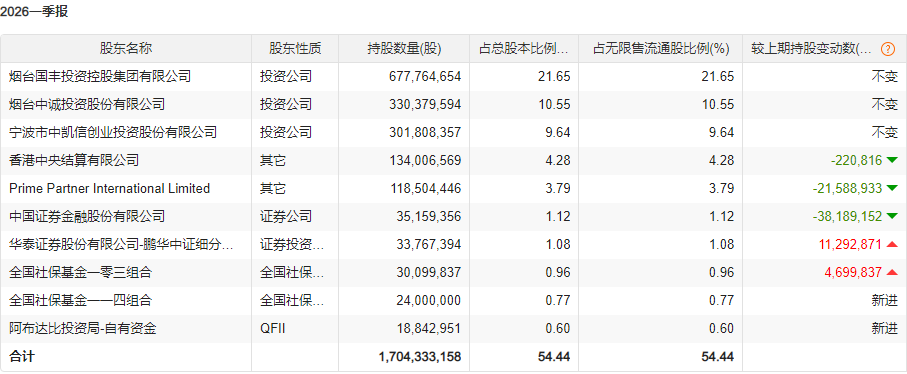Screen dimensions: 907x374
Task: Click 新进 for 全国社保基金一一四组合
Action: point(885,301)
